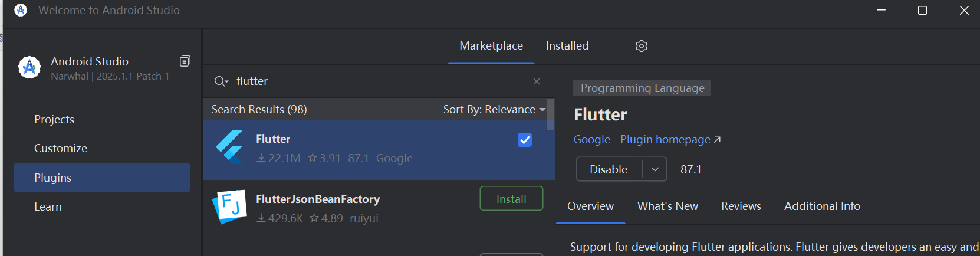This screenshot has width=980, height=256.
Task: Disable the Flutter plugin
Action: (x=609, y=169)
